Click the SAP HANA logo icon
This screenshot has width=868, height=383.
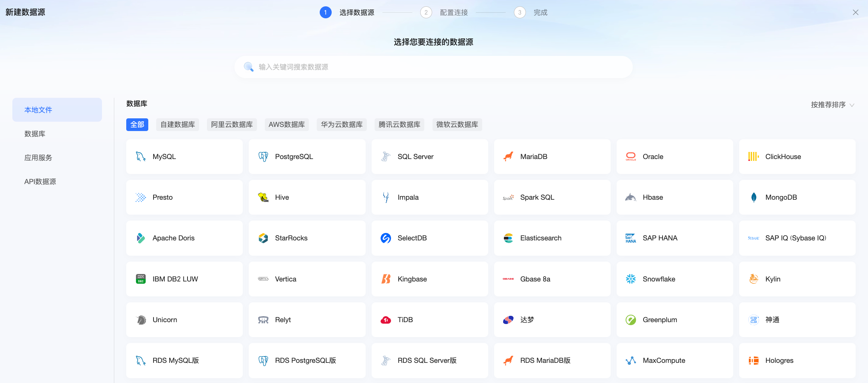click(631, 238)
